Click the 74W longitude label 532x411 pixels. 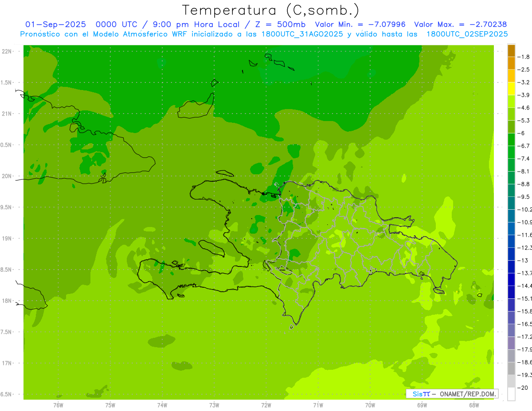click(162, 405)
